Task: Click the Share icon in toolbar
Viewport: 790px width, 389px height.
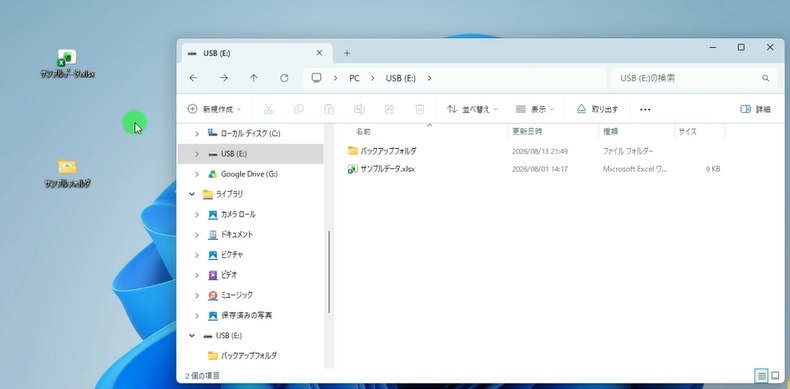Action: point(389,109)
